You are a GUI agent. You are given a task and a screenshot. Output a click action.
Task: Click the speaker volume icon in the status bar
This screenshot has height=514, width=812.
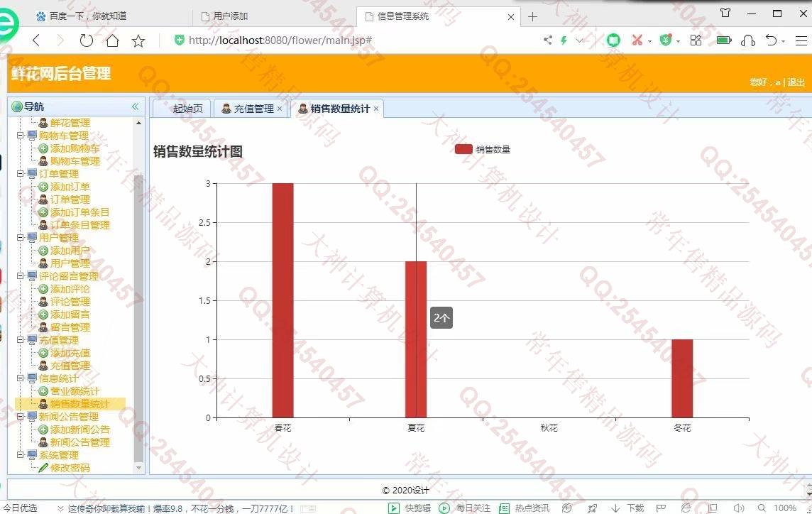pyautogui.click(x=739, y=508)
